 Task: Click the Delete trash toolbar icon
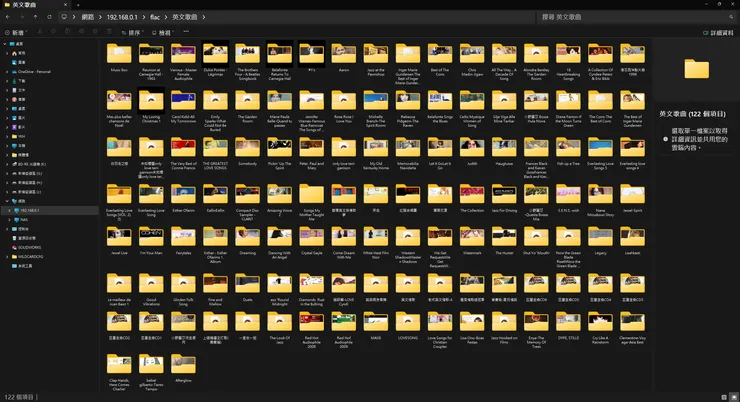tap(109, 32)
